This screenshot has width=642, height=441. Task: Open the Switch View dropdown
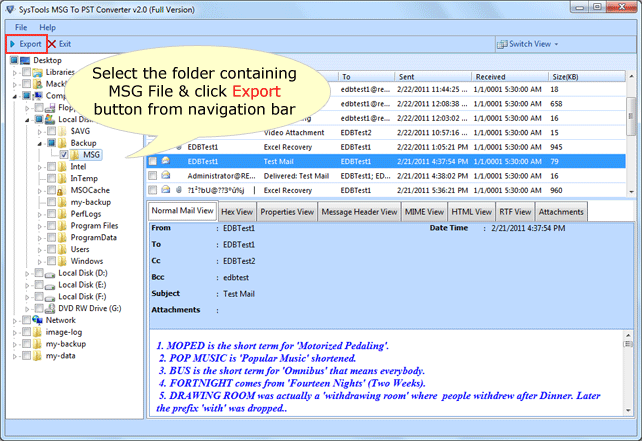click(527, 44)
